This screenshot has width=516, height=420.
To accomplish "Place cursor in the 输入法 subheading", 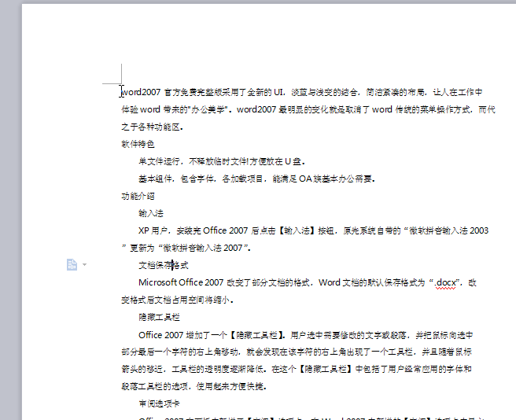I will click(x=151, y=213).
